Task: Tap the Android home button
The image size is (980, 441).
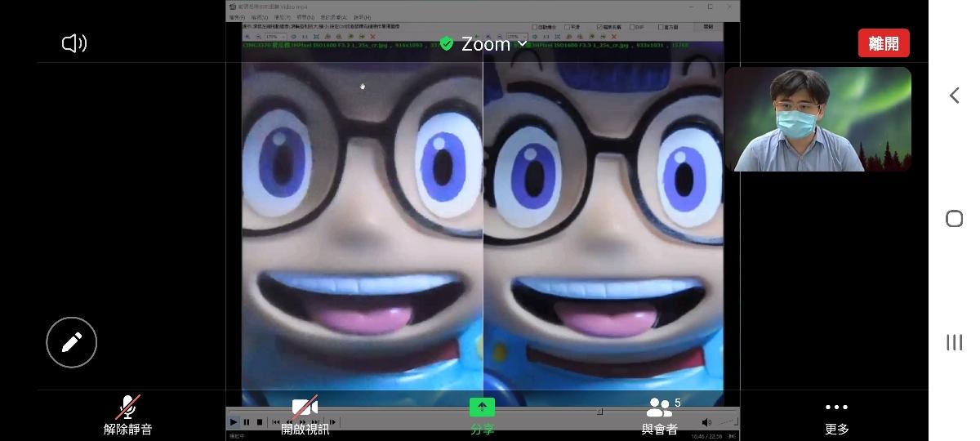Action: click(x=954, y=219)
